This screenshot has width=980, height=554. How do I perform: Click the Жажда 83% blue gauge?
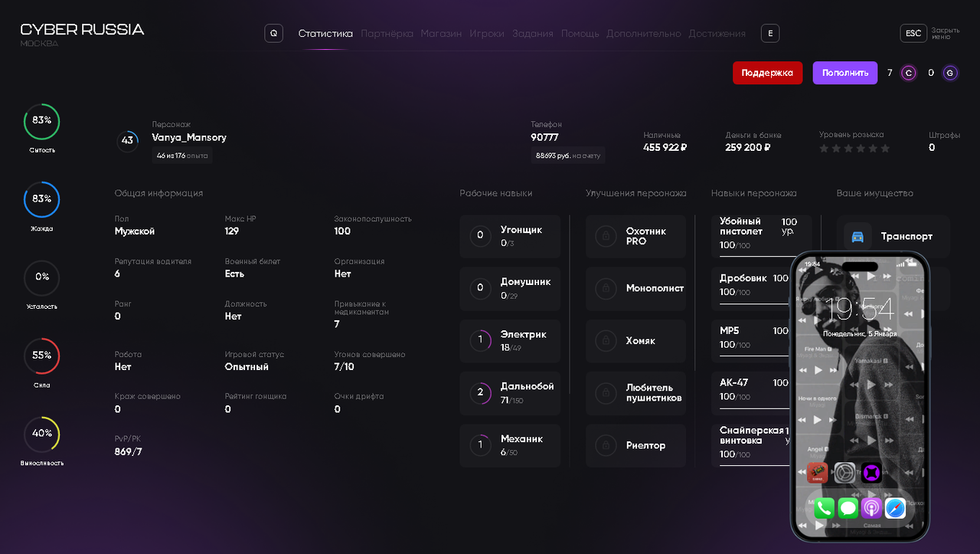[42, 199]
